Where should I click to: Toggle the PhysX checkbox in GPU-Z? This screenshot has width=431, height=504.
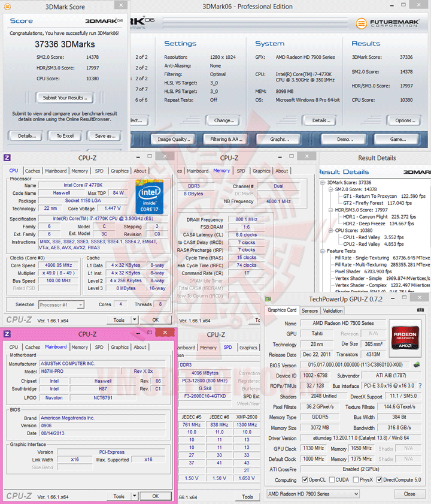coord(356,479)
